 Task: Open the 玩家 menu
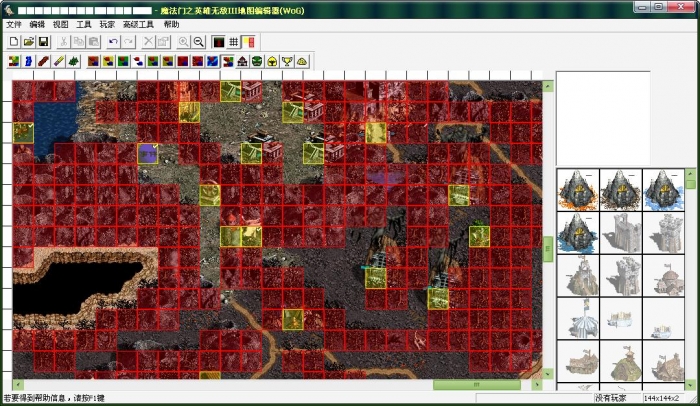click(107, 25)
